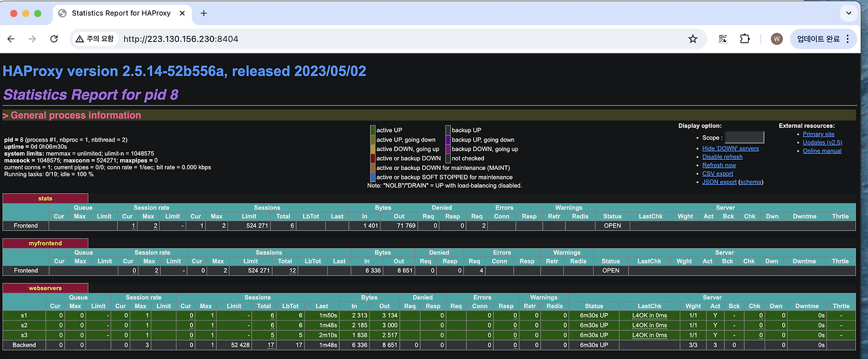Screen dimensions: 868x359
Task: Click the active UP green legend swatch
Action: (372, 130)
